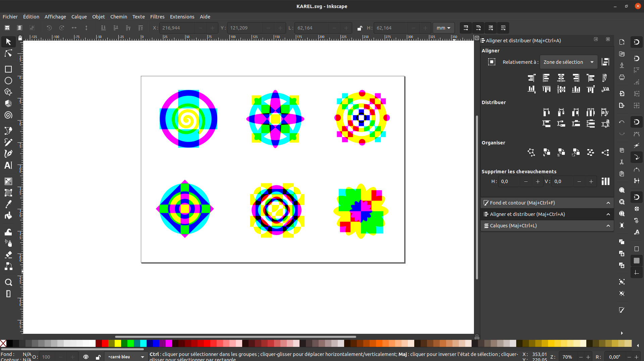Open the 'Zone de sélection' dropdown

coord(568,62)
